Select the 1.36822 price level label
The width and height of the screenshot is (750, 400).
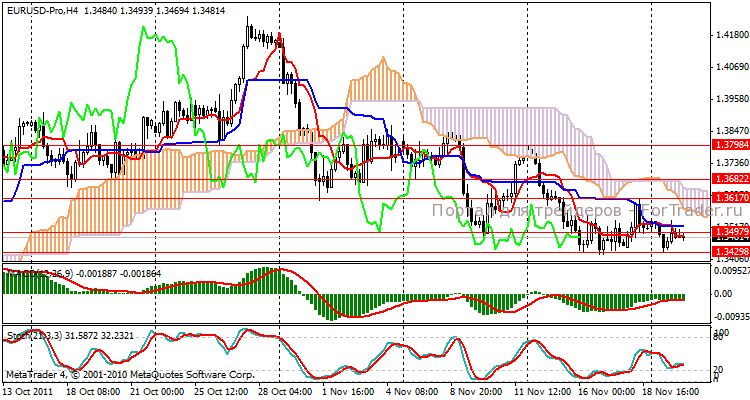coord(730,178)
